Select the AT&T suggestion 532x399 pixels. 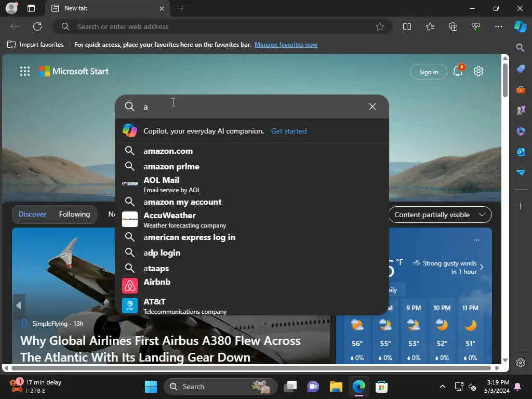[x=252, y=305]
